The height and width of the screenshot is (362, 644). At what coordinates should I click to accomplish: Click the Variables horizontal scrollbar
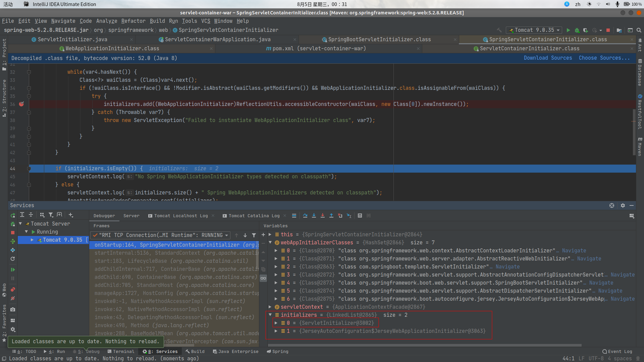[424, 345]
